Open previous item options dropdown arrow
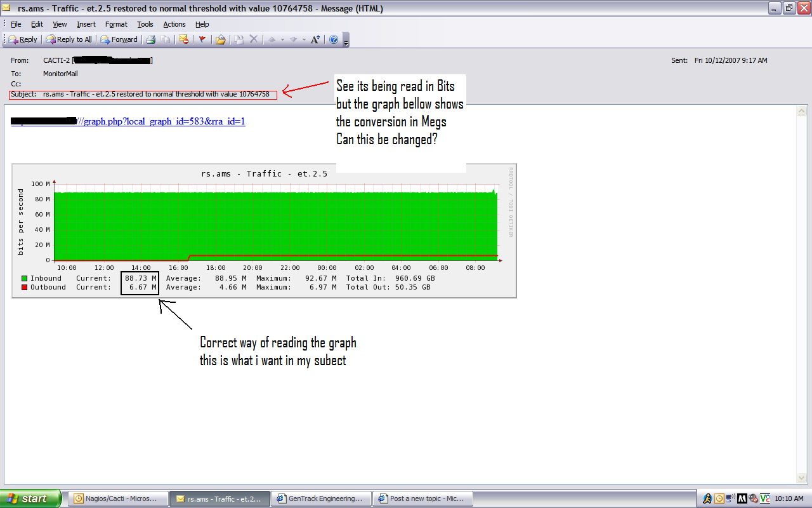This screenshot has height=508, width=812. tap(282, 39)
